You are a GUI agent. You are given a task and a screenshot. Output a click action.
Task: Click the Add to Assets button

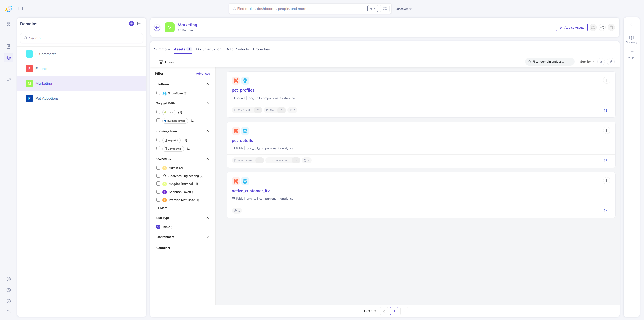coord(571,28)
